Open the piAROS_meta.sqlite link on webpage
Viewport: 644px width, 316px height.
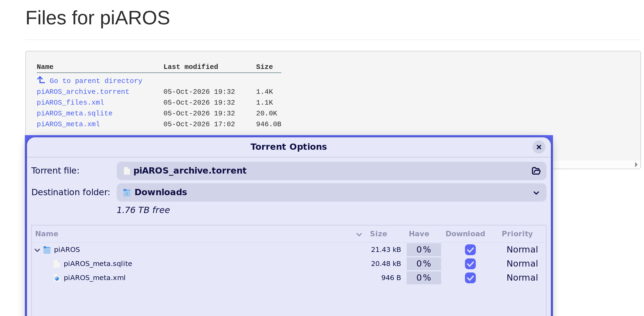tap(75, 113)
